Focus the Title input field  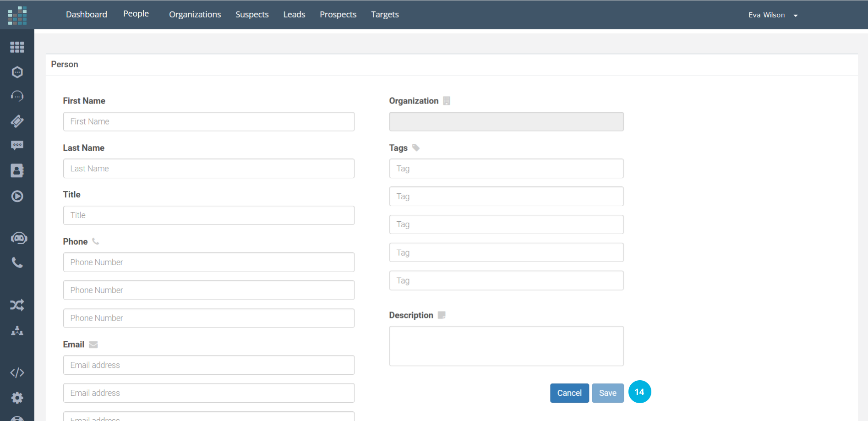click(209, 215)
